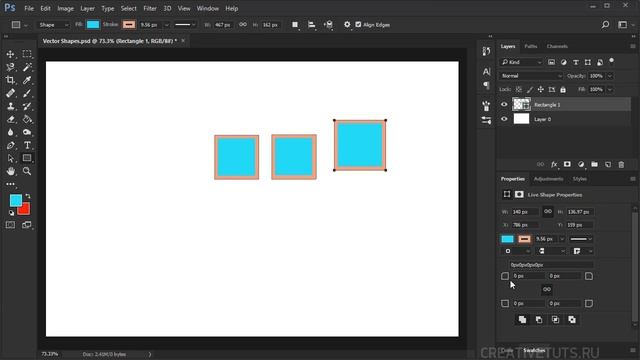
Task: Toggle lock image pixels icon
Action: (x=530, y=89)
